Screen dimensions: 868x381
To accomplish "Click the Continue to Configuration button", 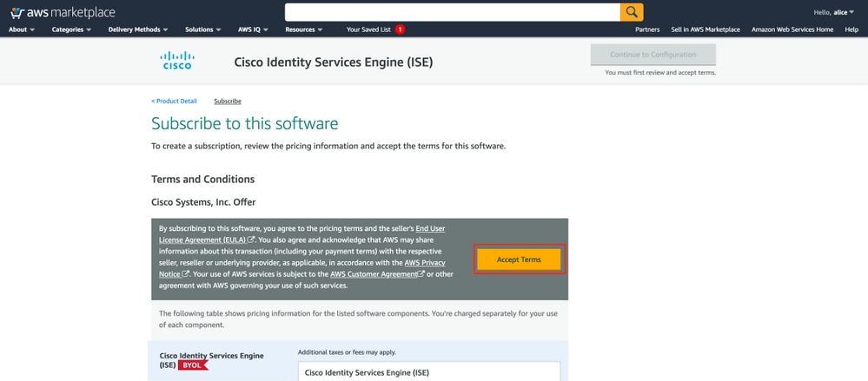I will (x=653, y=55).
